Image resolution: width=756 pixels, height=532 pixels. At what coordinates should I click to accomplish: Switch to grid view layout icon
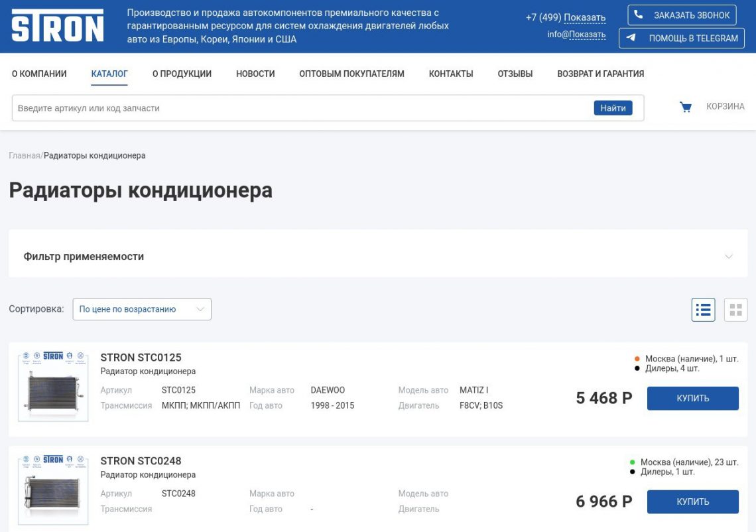point(735,310)
